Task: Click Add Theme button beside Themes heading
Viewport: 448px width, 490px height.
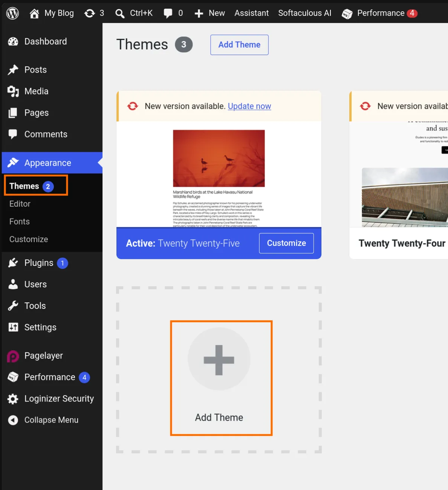Action: [x=239, y=45]
